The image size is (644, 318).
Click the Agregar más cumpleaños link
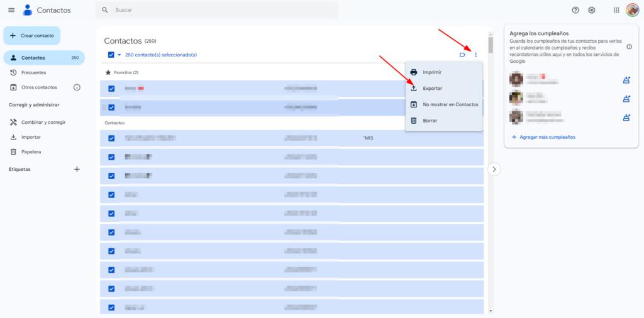[543, 137]
